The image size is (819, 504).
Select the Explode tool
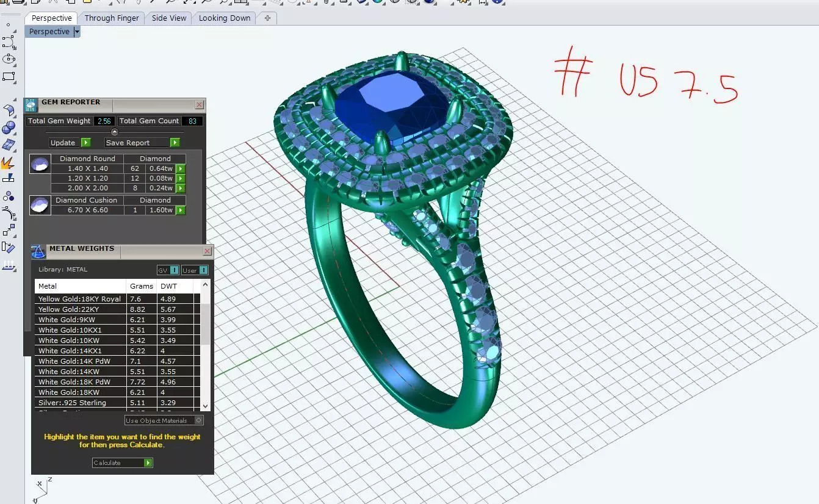pos(9,162)
